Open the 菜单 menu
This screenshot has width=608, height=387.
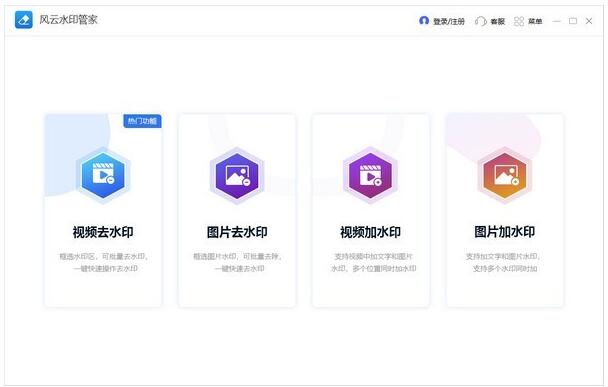535,21
